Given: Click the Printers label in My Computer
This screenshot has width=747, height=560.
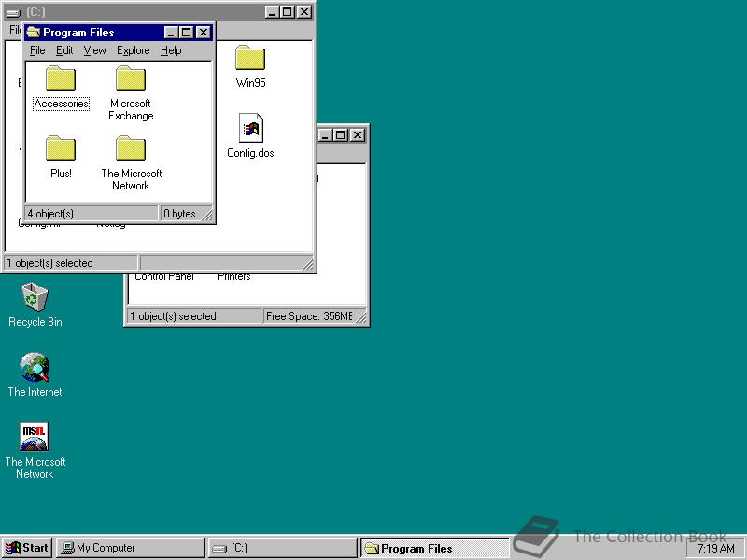Looking at the screenshot, I should tap(234, 276).
